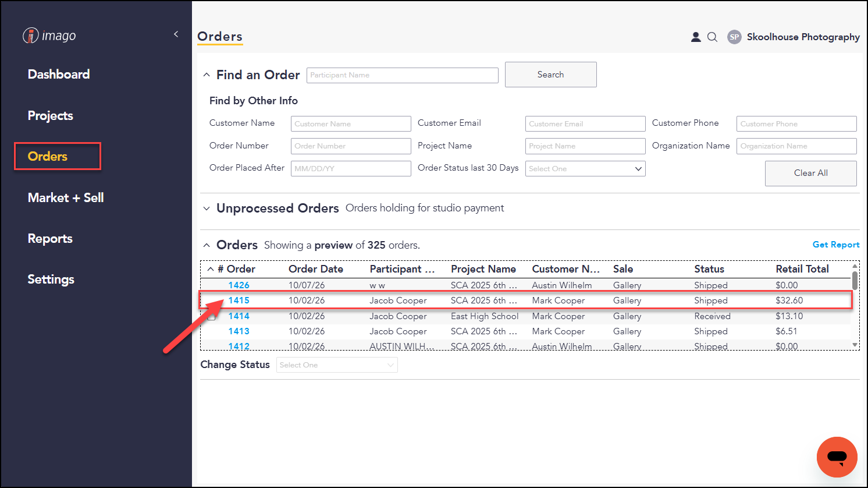Open Market + Sell in the sidebar
Screen dimensions: 868x488
point(66,198)
